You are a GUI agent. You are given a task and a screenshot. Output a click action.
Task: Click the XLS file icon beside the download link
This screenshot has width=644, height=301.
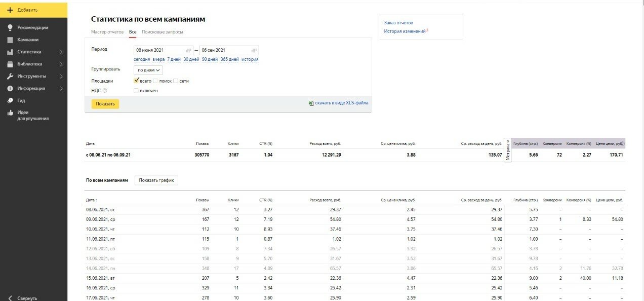[311, 103]
